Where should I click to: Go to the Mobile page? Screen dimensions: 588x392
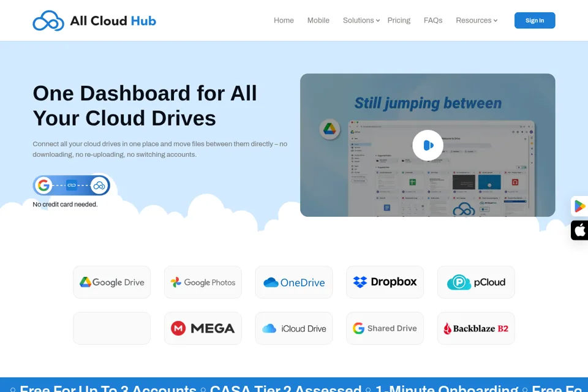(318, 20)
